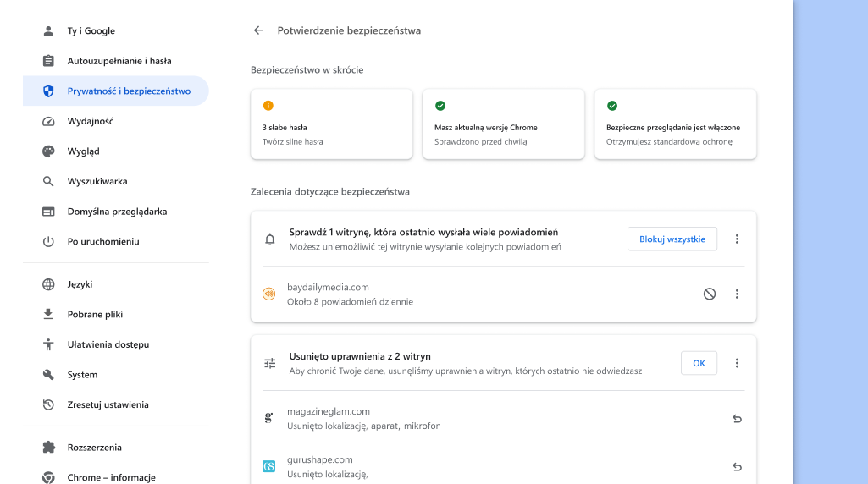Open Ty i Google settings section
The height and width of the screenshot is (484, 868).
click(116, 31)
